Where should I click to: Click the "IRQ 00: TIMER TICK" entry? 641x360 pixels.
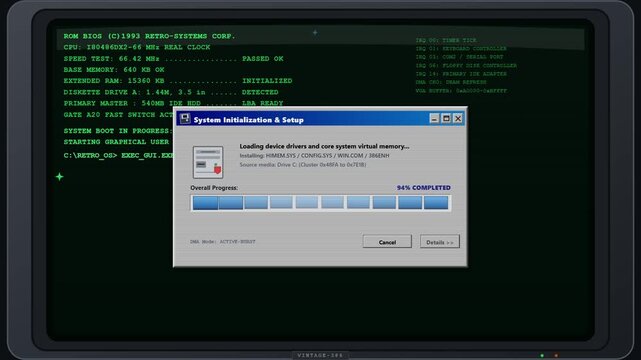(446, 40)
